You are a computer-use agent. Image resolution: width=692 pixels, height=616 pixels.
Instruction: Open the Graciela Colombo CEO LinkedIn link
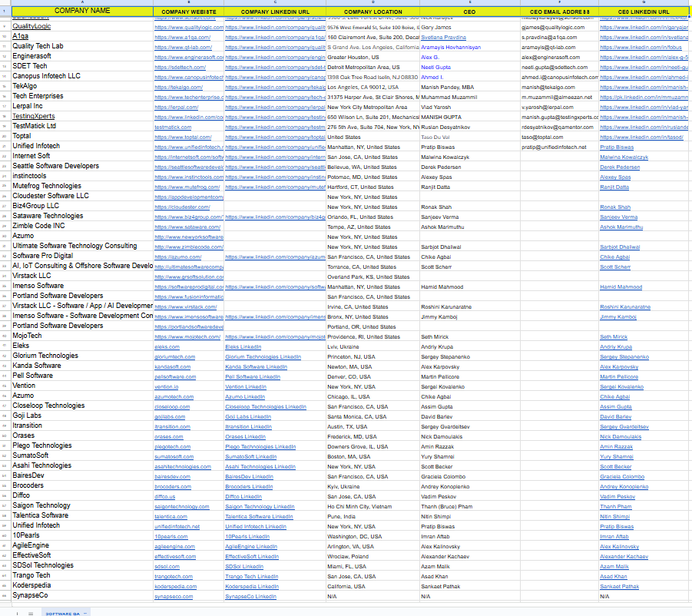[x=622, y=476]
